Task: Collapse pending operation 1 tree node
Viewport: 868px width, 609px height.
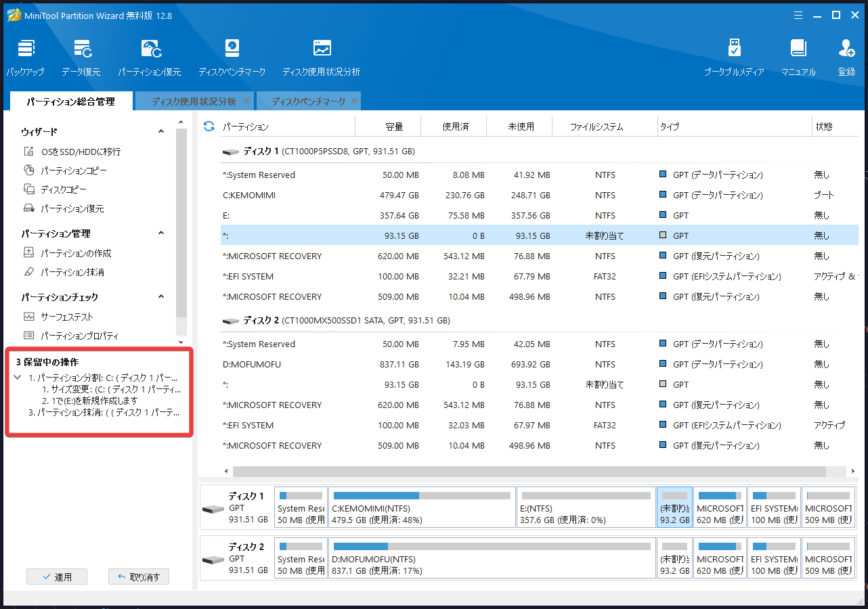Action: [18, 378]
